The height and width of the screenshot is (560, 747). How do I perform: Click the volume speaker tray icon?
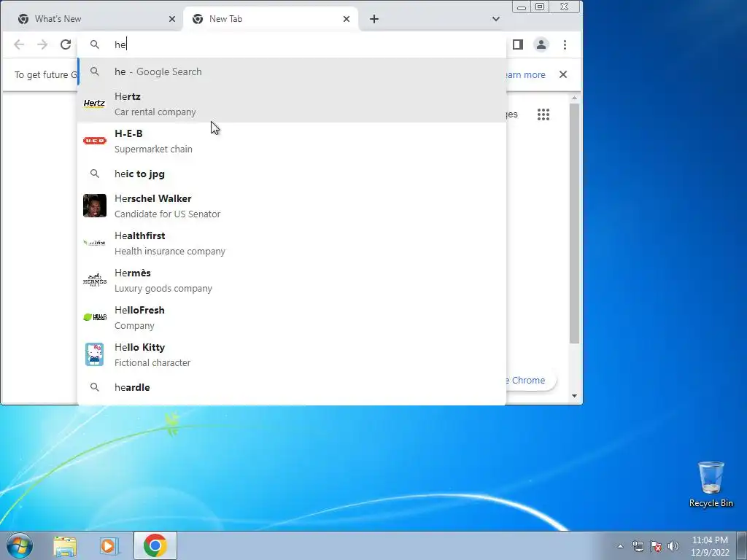tap(673, 546)
